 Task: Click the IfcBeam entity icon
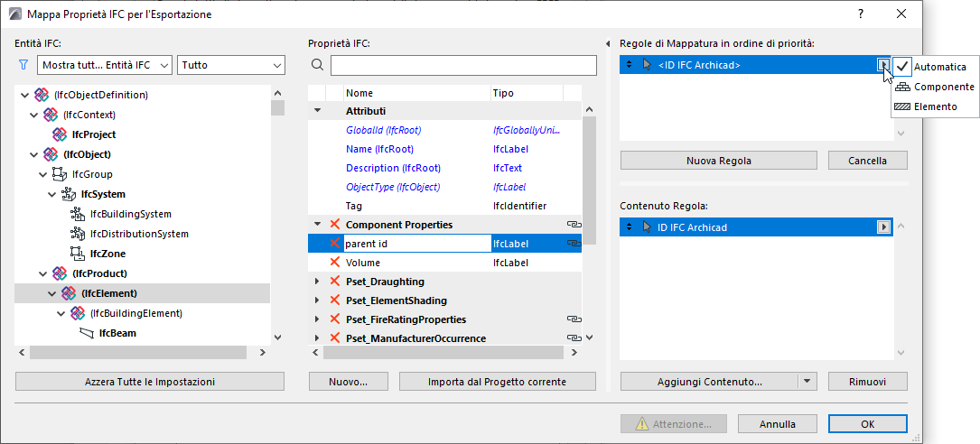[87, 333]
